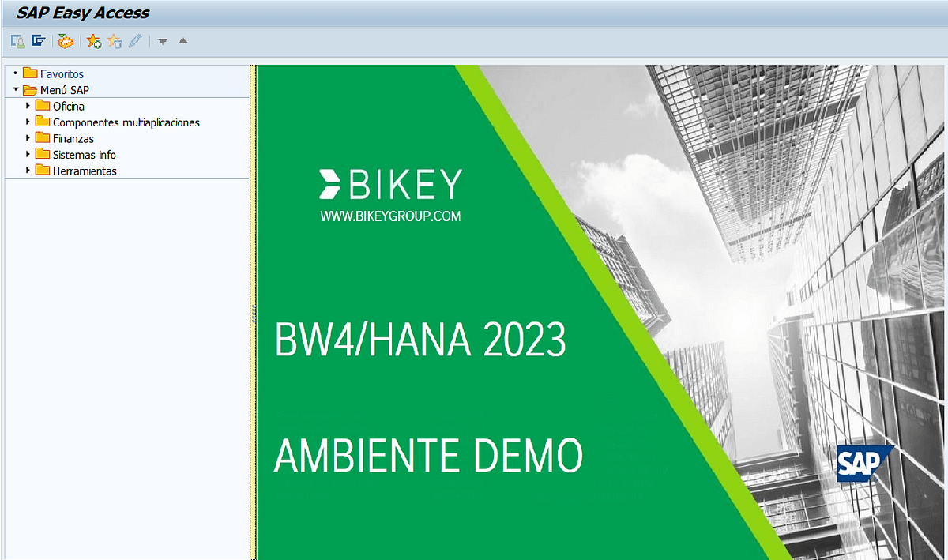Click the Herramientas folder icon
The image size is (948, 560).
point(43,171)
